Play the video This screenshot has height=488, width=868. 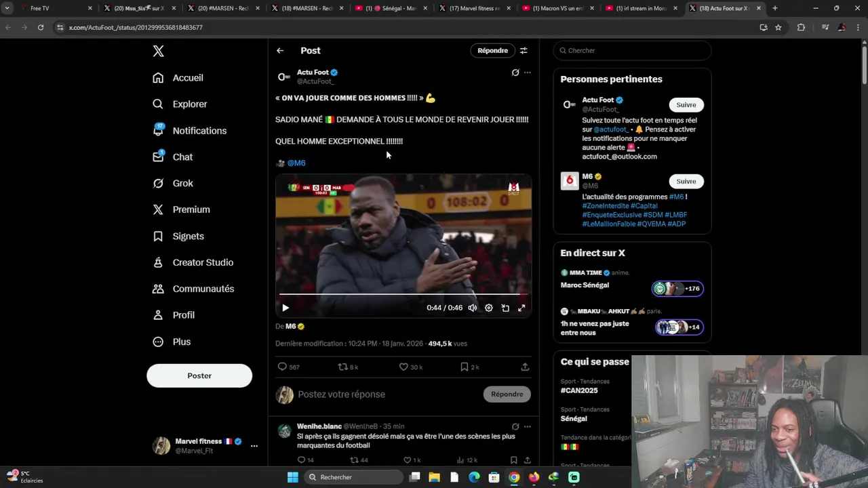(285, 308)
